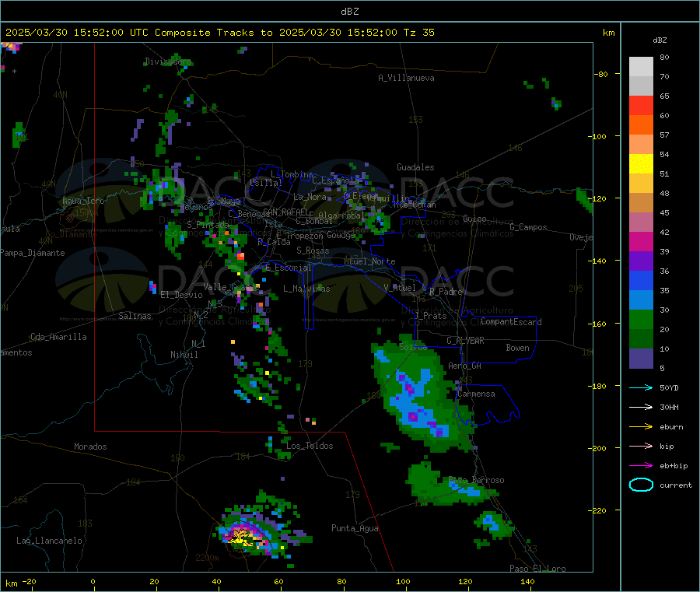Click the L_Malvinas place label

pos(306,289)
